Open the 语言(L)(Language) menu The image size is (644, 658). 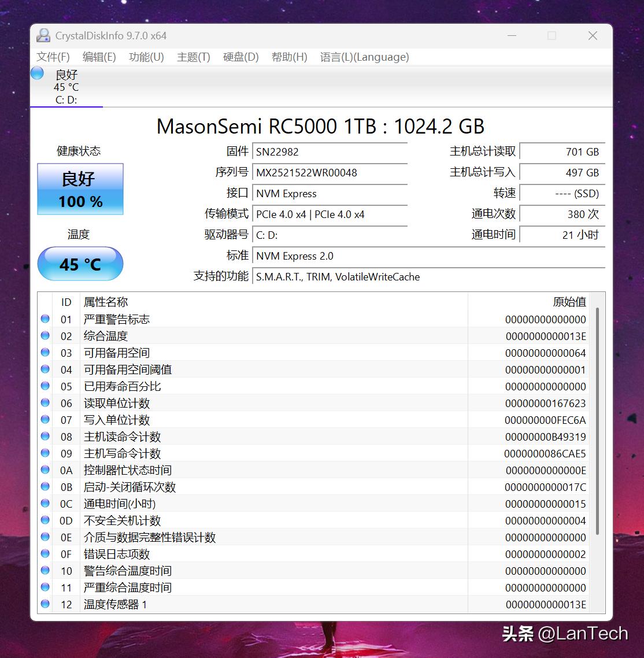(364, 57)
